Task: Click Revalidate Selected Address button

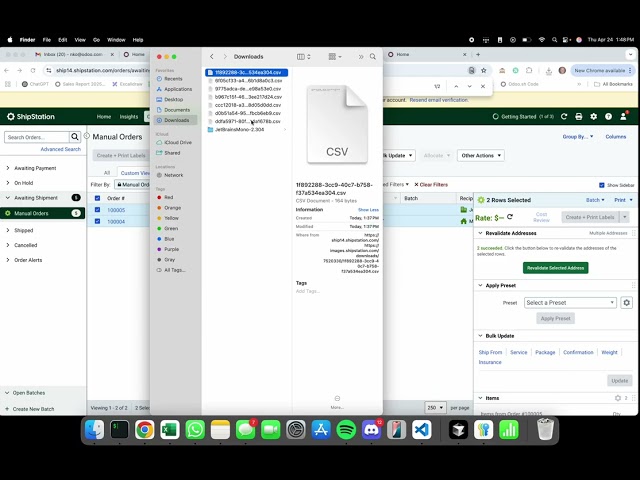Action: pyautogui.click(x=556, y=268)
